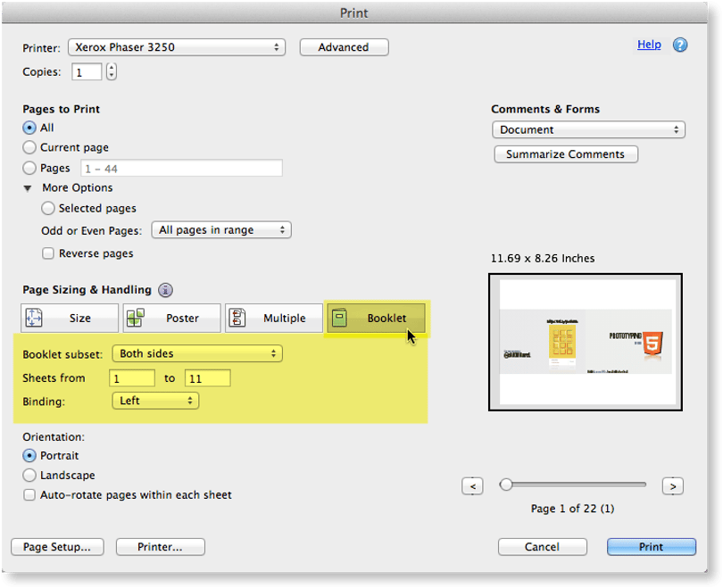Open the Booklet subset Both sides dropdown
Viewport: 723px width, 588px height.
pyautogui.click(x=197, y=353)
